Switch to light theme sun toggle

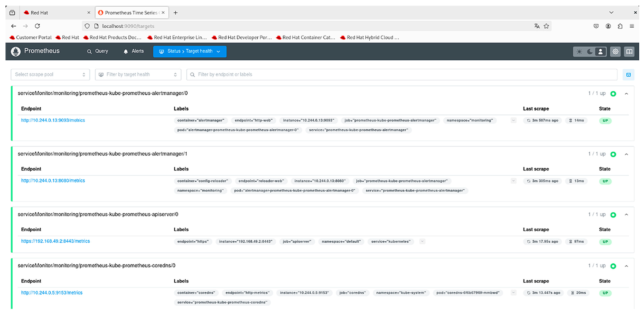[579, 52]
